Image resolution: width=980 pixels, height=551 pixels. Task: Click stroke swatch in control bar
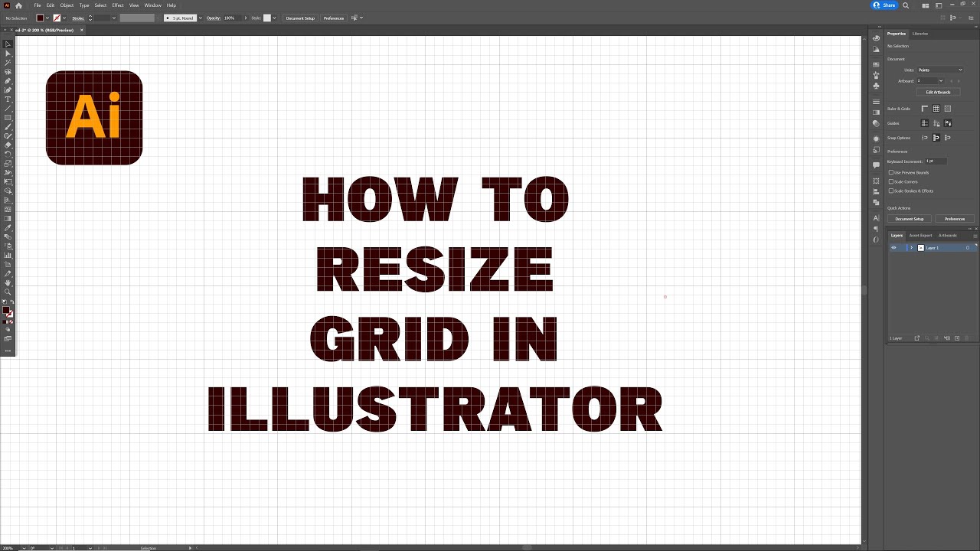coord(57,18)
